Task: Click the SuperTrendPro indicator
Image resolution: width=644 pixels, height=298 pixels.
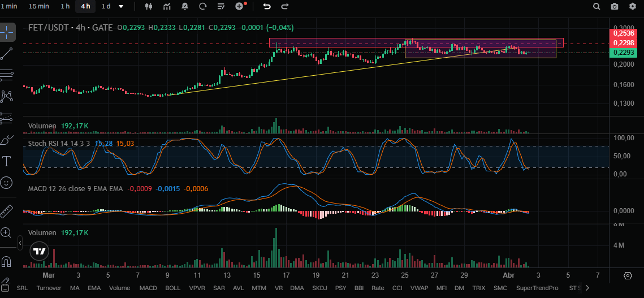Action: click(537, 288)
